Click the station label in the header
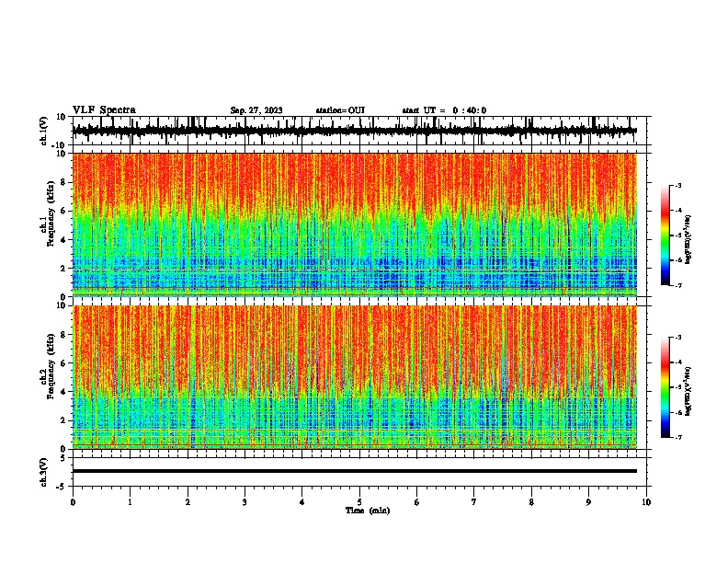This screenshot has width=728, height=563. (x=340, y=110)
